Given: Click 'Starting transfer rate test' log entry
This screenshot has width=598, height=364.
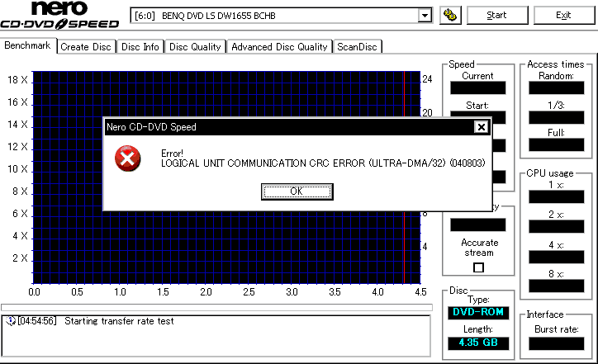Looking at the screenshot, I should 119,321.
